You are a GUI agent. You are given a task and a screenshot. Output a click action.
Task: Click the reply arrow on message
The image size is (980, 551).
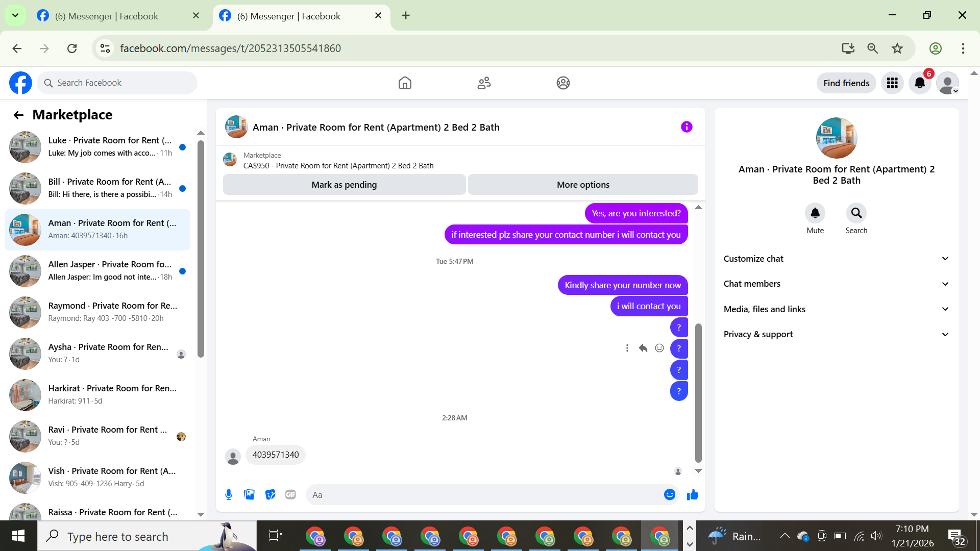[x=643, y=348]
